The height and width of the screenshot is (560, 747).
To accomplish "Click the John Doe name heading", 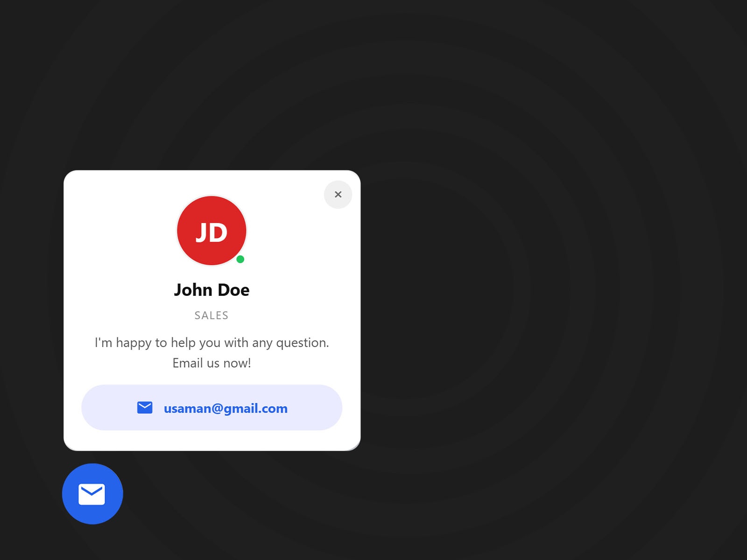I will tap(211, 289).
